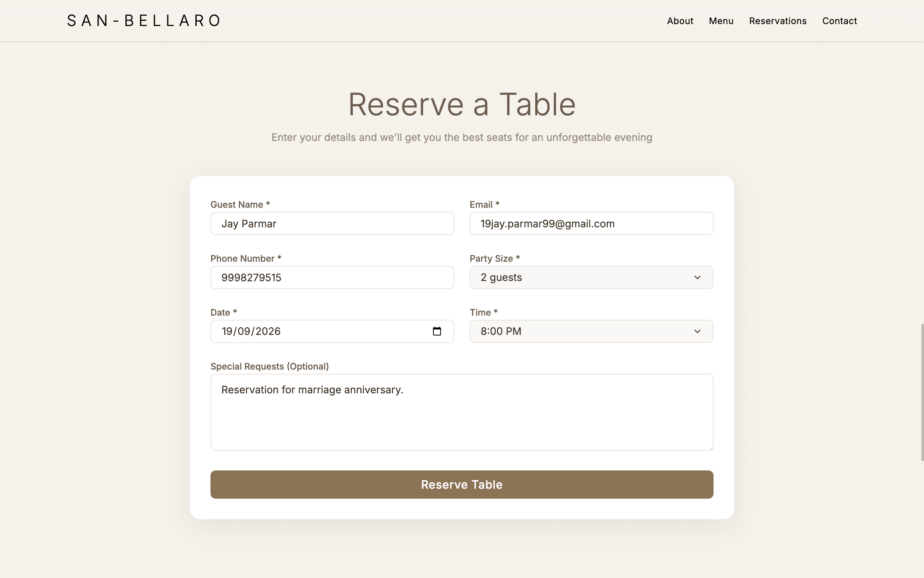This screenshot has height=578, width=924.
Task: Click the "Email *" label
Action: pos(484,205)
